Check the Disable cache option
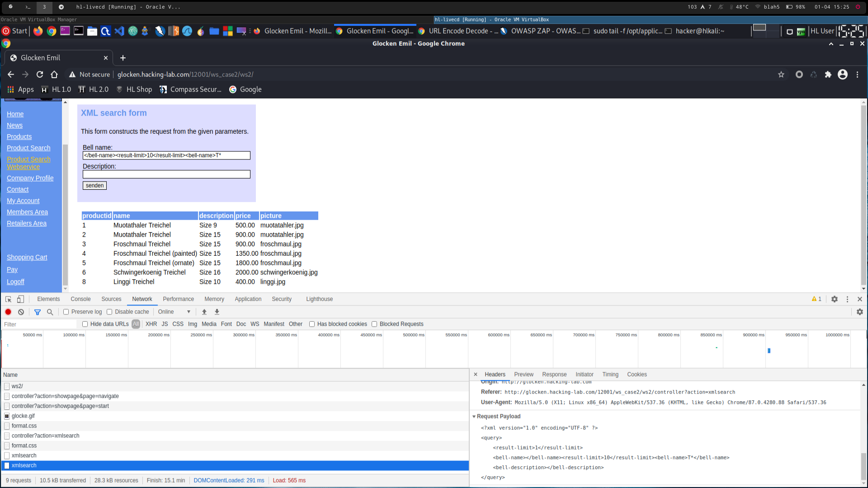The width and height of the screenshot is (868, 488). [109, 312]
